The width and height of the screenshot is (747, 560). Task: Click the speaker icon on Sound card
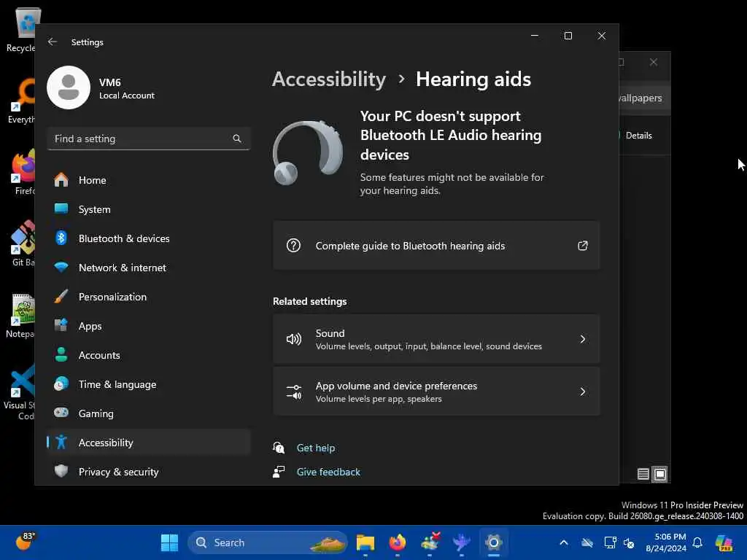tap(293, 339)
